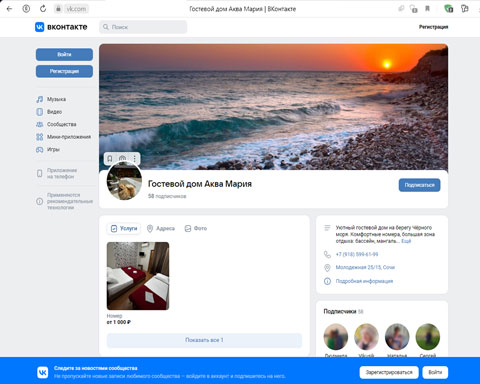Click Войти in the bottom banner

tap(435, 372)
